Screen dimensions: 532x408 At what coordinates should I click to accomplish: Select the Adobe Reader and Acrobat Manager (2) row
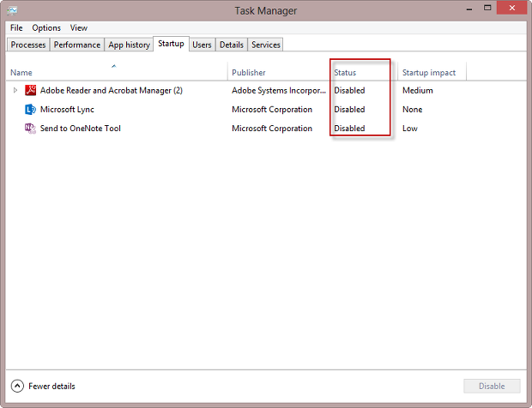(266, 90)
